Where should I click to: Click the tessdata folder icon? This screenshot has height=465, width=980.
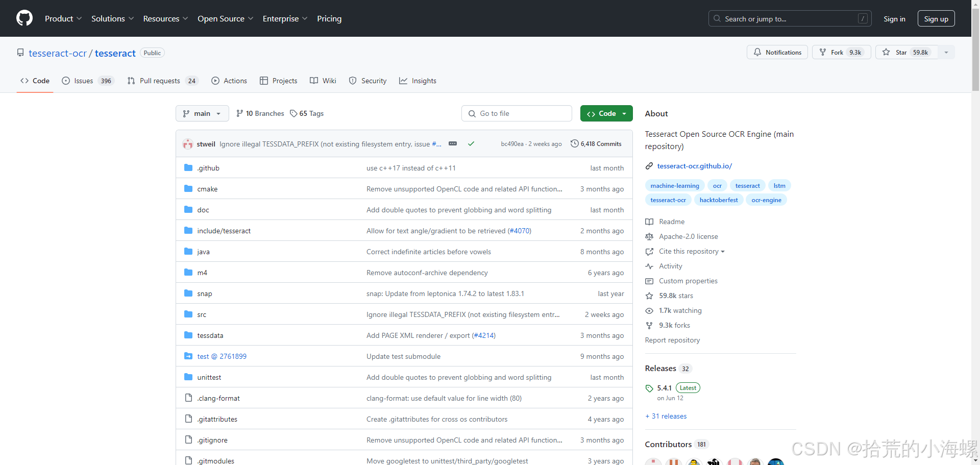pos(188,335)
